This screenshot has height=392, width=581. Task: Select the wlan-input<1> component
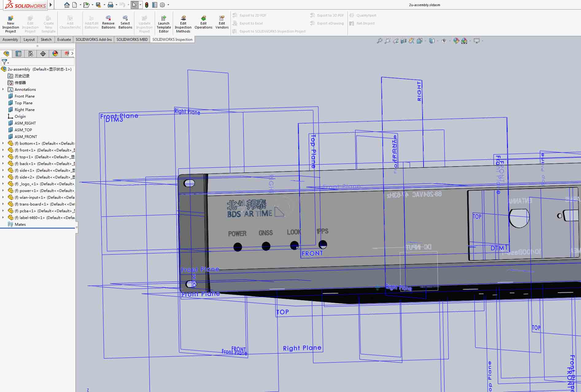[x=41, y=198]
